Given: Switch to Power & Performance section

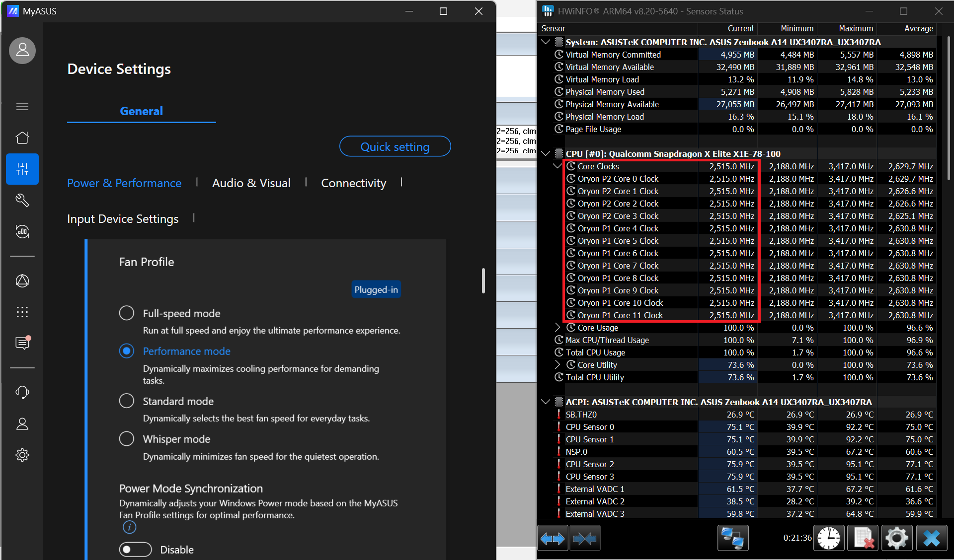Looking at the screenshot, I should point(124,183).
